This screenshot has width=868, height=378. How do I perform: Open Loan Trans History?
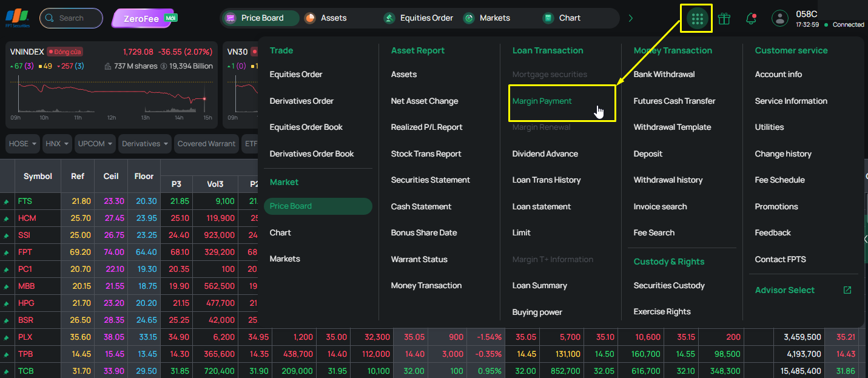point(547,180)
